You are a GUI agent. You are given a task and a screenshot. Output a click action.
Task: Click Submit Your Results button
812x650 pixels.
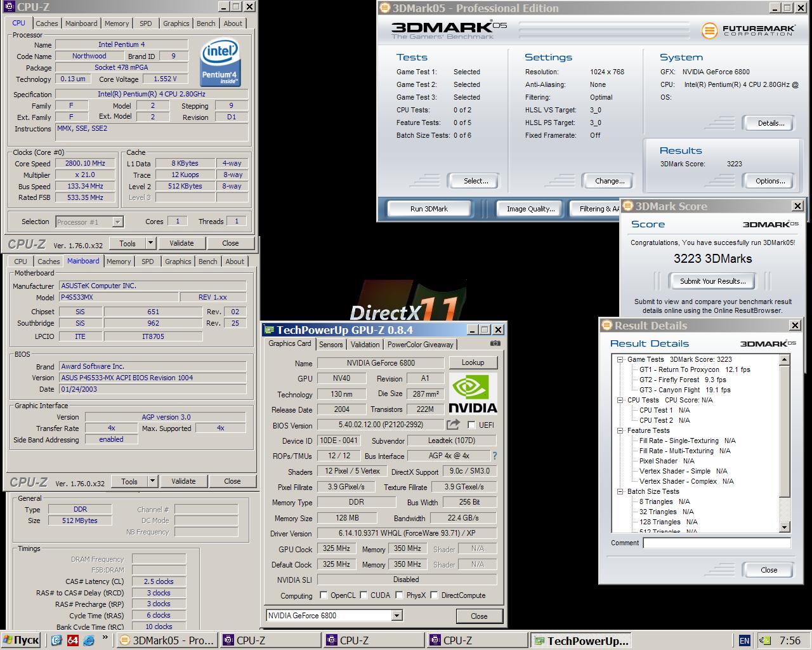[x=712, y=281]
